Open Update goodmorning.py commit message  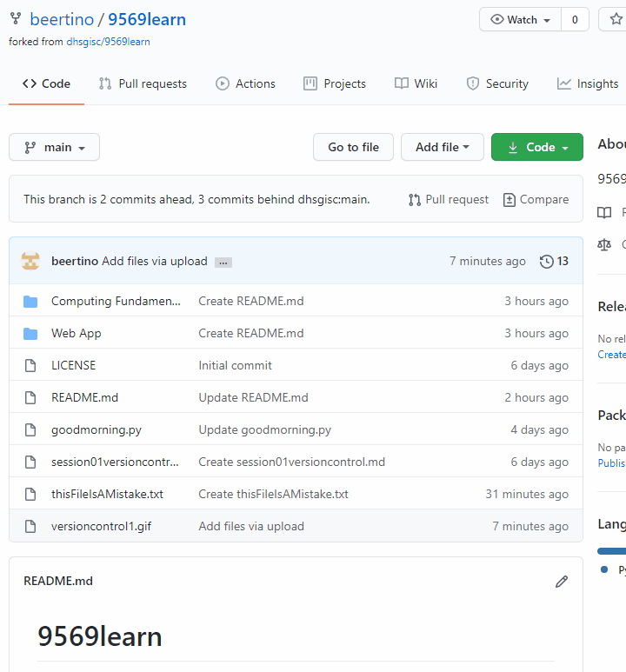(264, 429)
